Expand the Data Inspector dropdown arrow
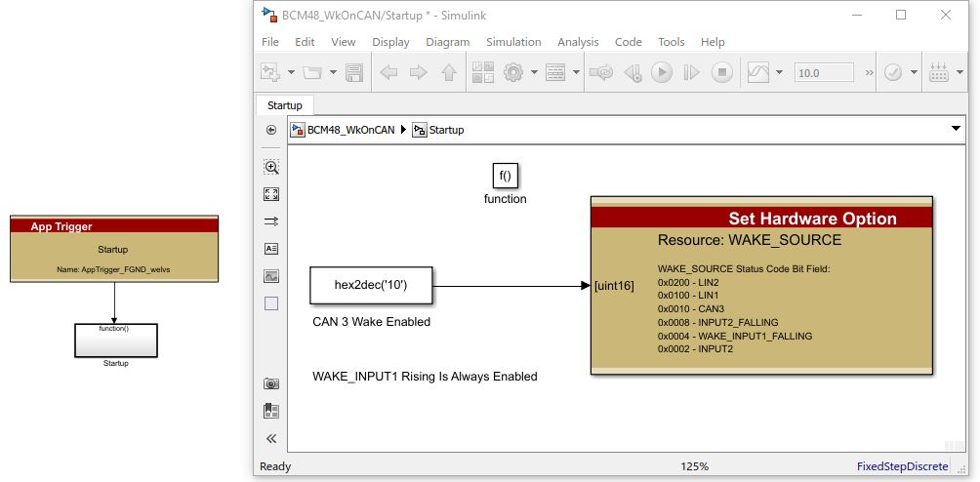980x482 pixels. click(x=779, y=72)
